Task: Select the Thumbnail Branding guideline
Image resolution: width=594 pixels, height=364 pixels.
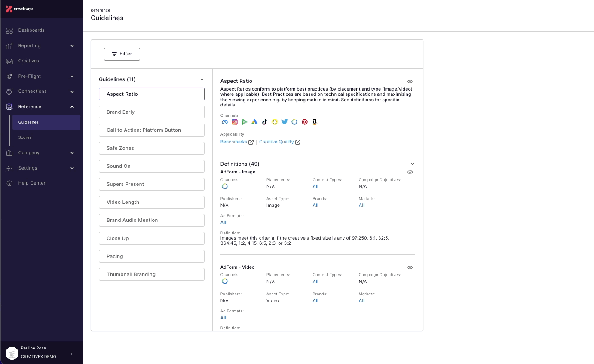Action: coord(152,274)
